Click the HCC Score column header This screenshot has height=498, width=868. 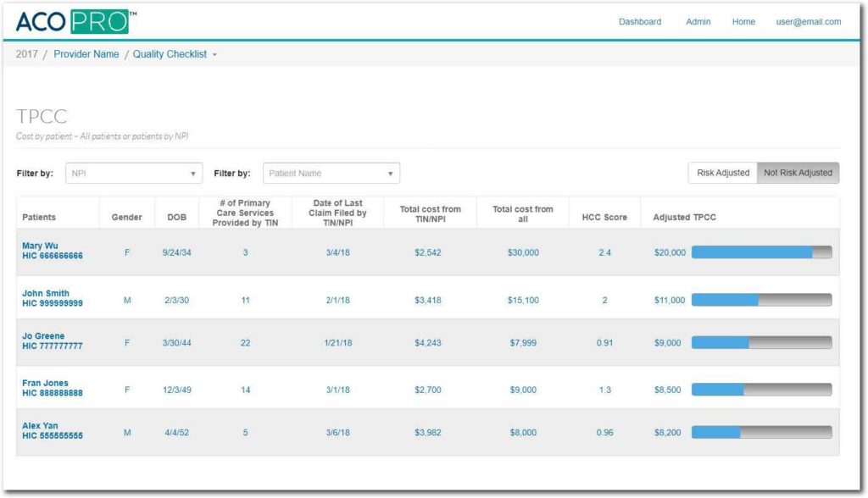coord(604,218)
